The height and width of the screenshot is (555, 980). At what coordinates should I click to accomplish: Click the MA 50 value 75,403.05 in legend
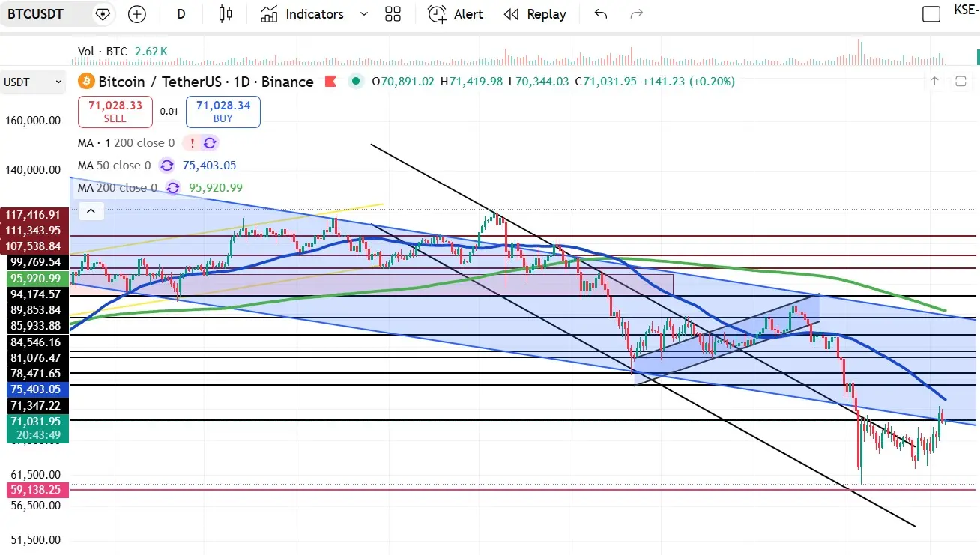210,166
